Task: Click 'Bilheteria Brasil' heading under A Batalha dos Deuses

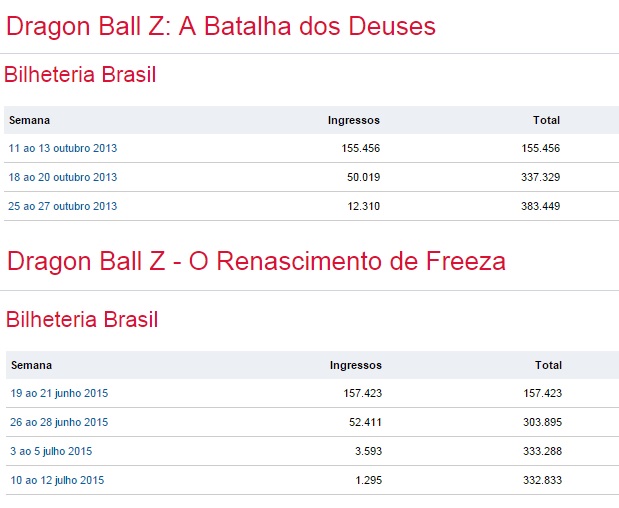Action: [x=80, y=74]
